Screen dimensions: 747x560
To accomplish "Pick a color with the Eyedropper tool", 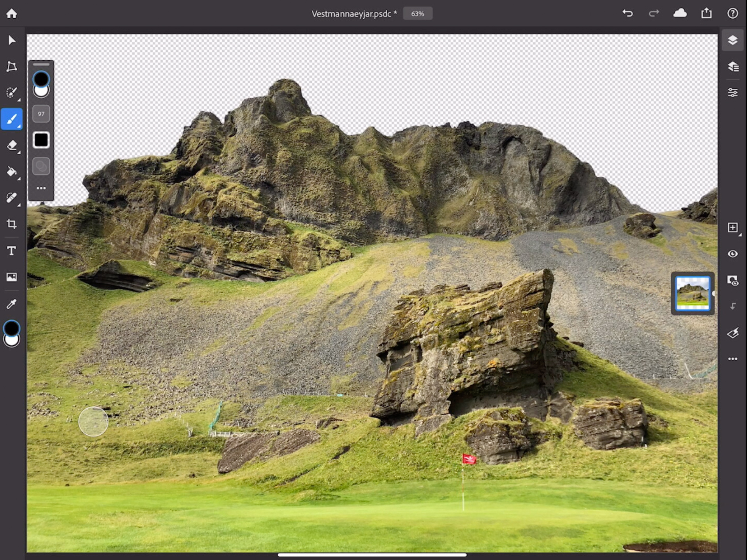I will point(12,304).
